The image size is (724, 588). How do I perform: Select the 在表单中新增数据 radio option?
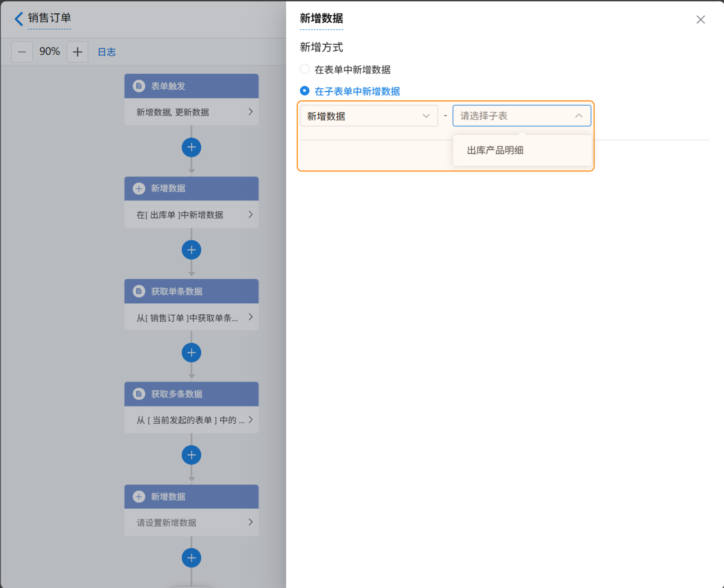[305, 69]
